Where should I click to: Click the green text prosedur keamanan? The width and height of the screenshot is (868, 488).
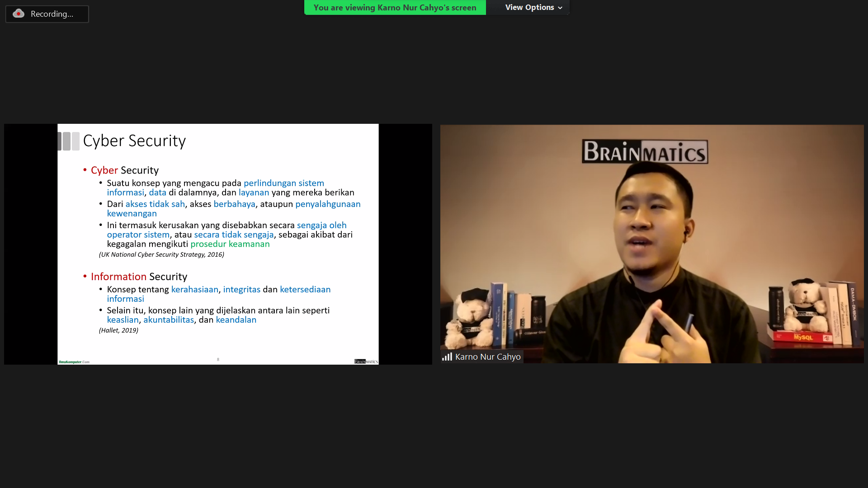tap(230, 244)
